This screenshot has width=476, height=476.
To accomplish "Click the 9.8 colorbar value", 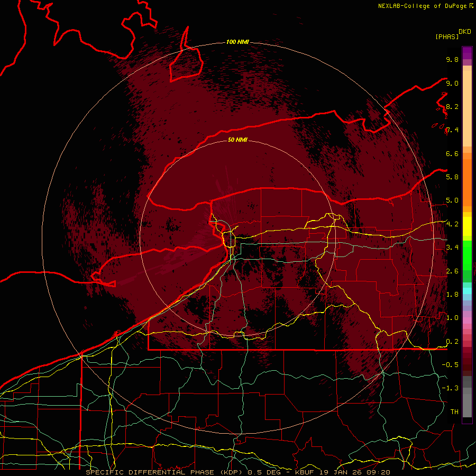I will tap(452, 59).
